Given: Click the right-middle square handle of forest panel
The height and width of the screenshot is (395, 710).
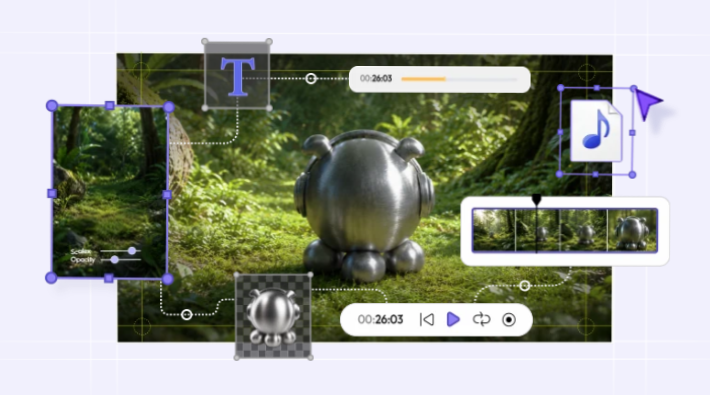Looking at the screenshot, I should point(167,194).
